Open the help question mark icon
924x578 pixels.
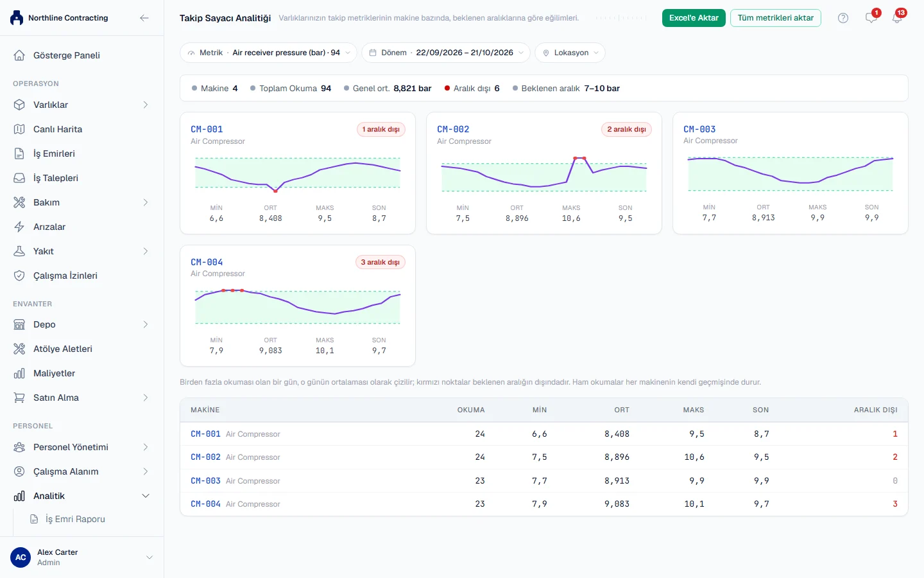click(843, 18)
